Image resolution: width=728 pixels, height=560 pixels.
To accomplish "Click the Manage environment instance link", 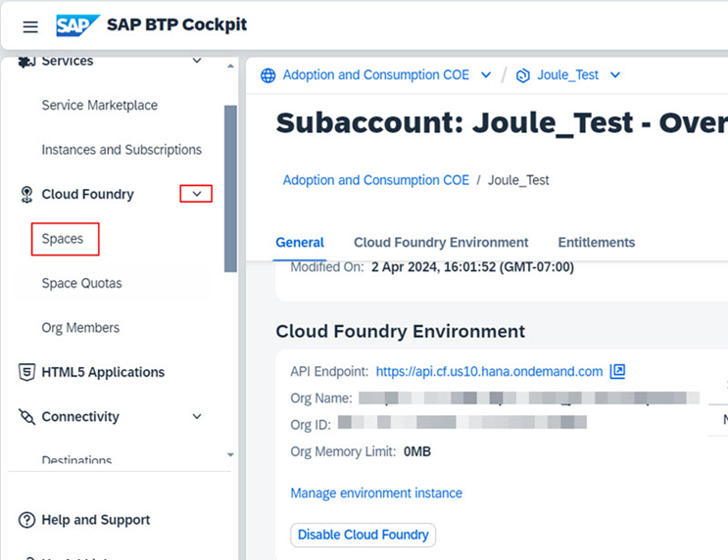I will coord(376,492).
